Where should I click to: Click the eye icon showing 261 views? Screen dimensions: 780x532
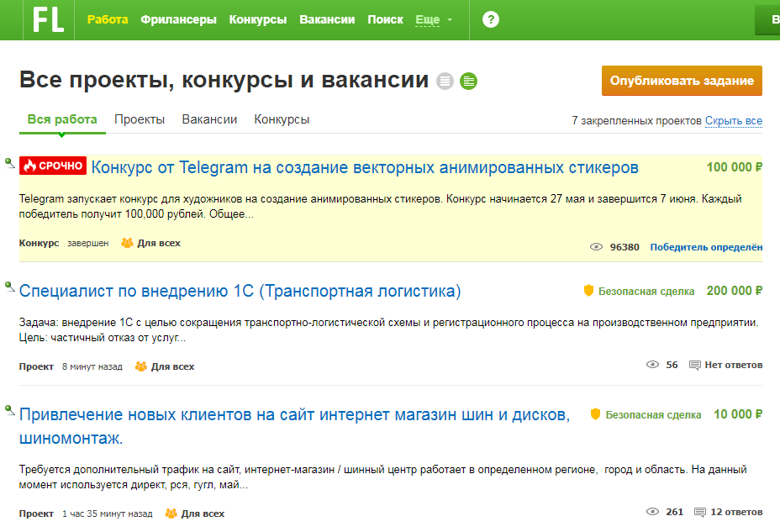click(651, 513)
